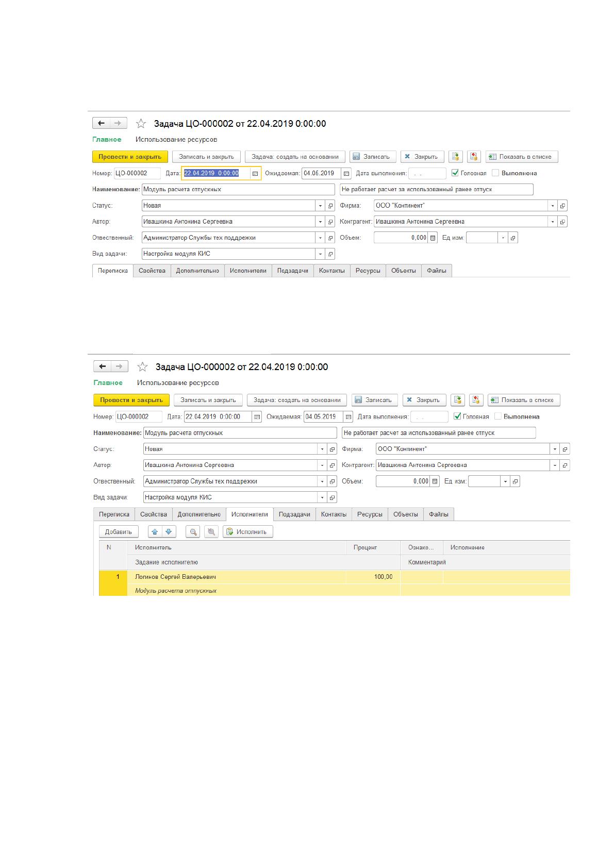
Task: Click the magnifier find icon near Исполнить
Action: (193, 531)
